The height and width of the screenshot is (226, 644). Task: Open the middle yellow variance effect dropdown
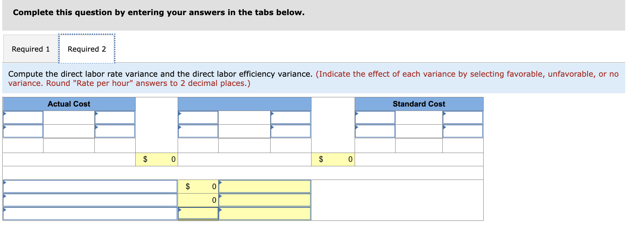pos(265,200)
